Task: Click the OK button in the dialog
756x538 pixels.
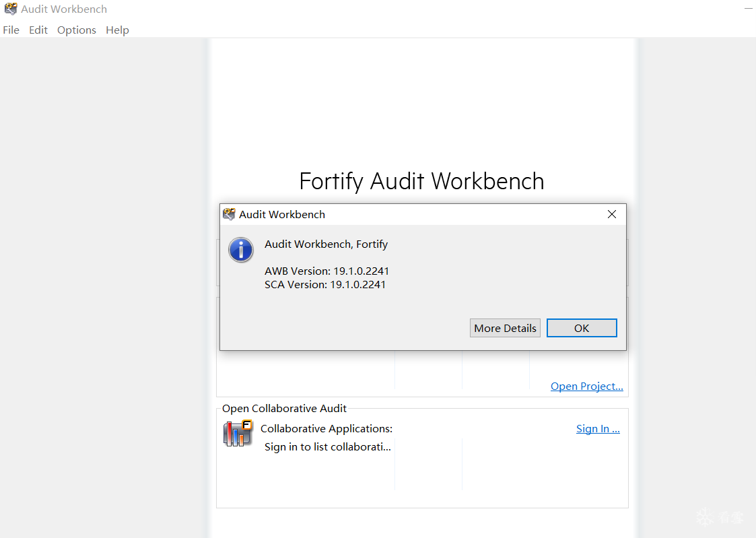Action: pyautogui.click(x=582, y=328)
